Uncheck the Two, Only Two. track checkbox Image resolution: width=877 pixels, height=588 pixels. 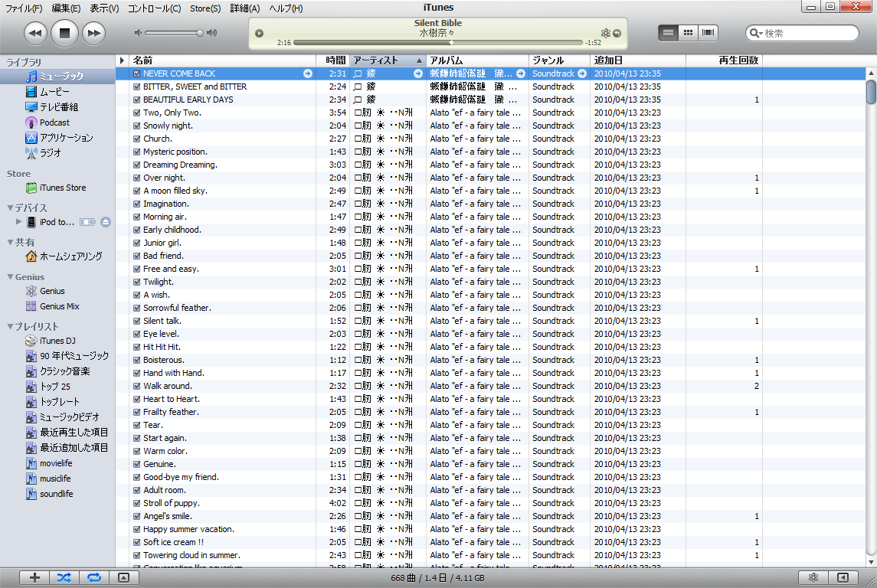click(137, 113)
